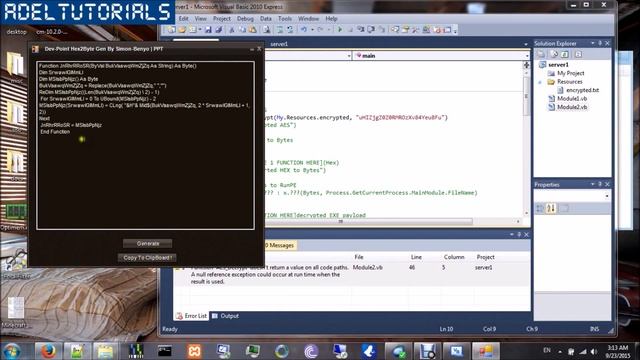640x360 pixels.
Task: Click the Redo arrow icon
Action: [x=320, y=29]
